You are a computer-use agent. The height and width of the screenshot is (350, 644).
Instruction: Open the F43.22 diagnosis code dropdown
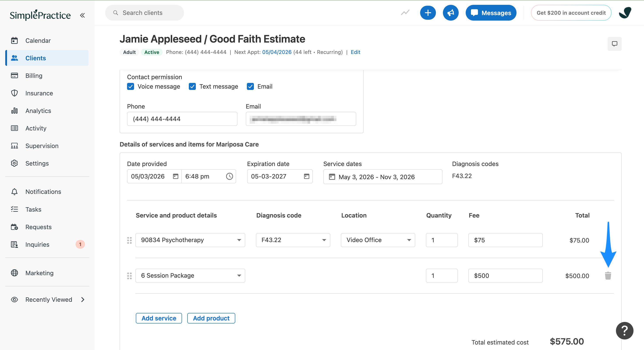pyautogui.click(x=293, y=240)
